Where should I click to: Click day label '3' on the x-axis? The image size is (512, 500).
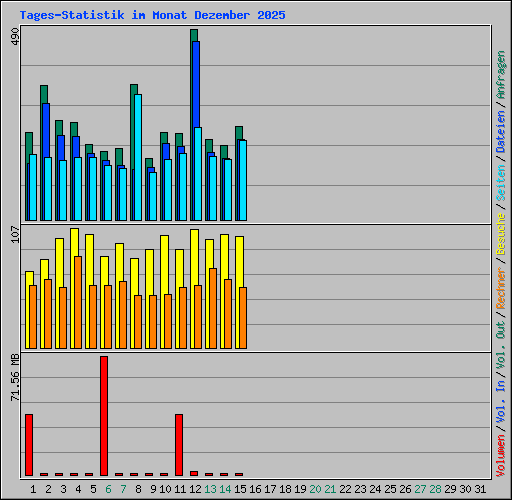pos(63,489)
